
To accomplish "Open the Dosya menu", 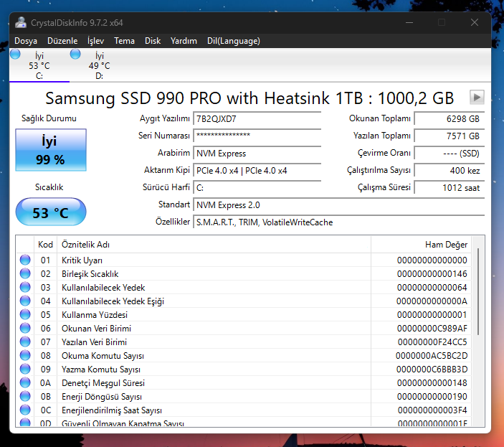I will point(26,41).
